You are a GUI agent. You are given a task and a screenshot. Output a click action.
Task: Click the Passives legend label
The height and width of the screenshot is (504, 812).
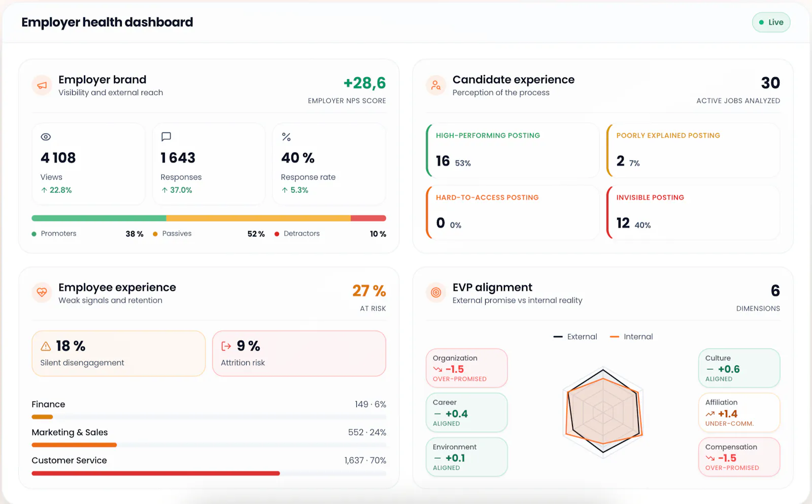tap(177, 234)
